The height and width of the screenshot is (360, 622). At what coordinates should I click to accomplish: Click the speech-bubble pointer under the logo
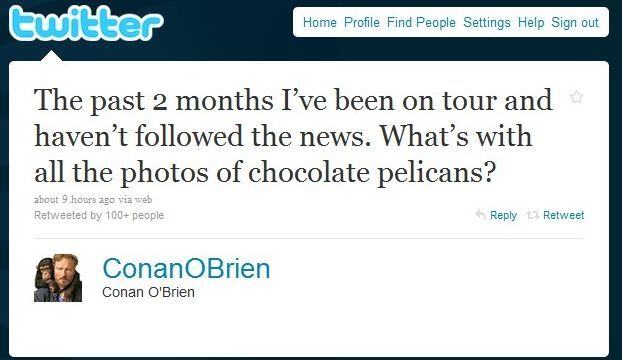click(52, 56)
